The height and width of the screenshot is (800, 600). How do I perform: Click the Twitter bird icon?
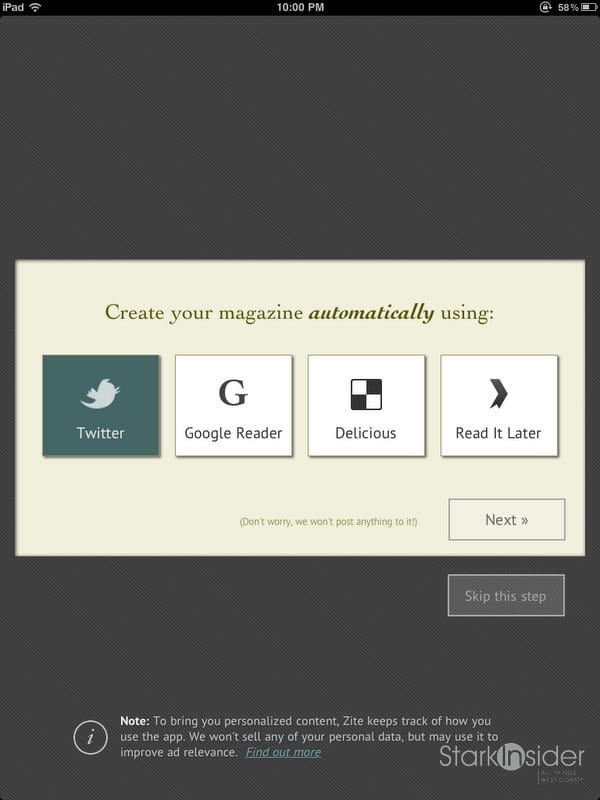100,394
